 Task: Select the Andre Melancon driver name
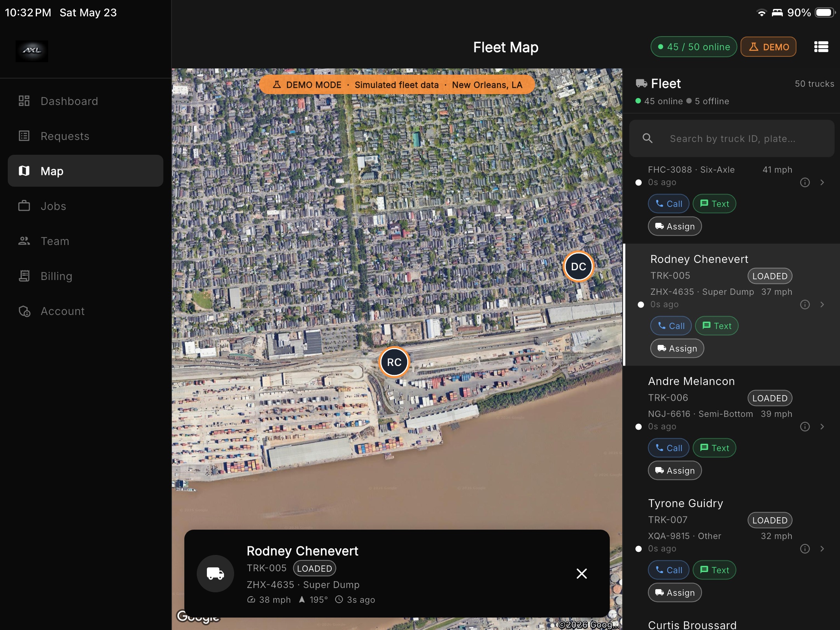pos(691,381)
